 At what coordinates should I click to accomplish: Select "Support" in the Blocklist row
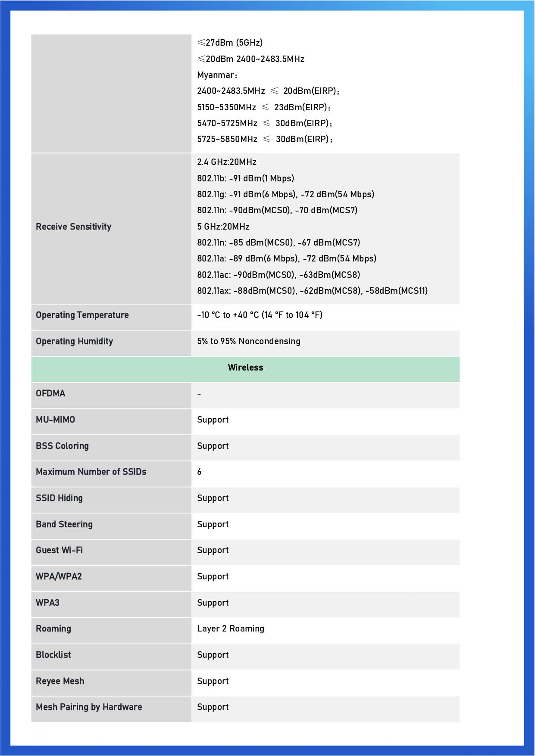[x=213, y=655]
